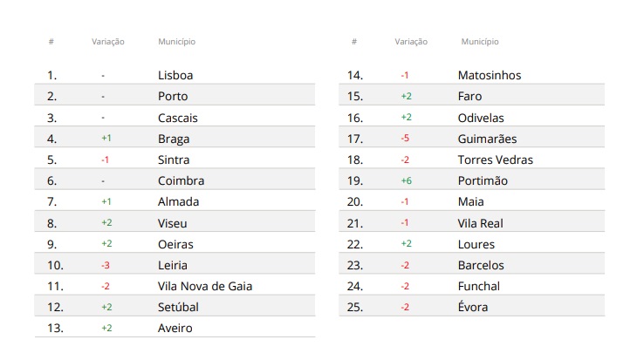The width and height of the screenshot is (644, 360).
Task: Click the Torres Vedras municipality
Action: [x=495, y=160]
